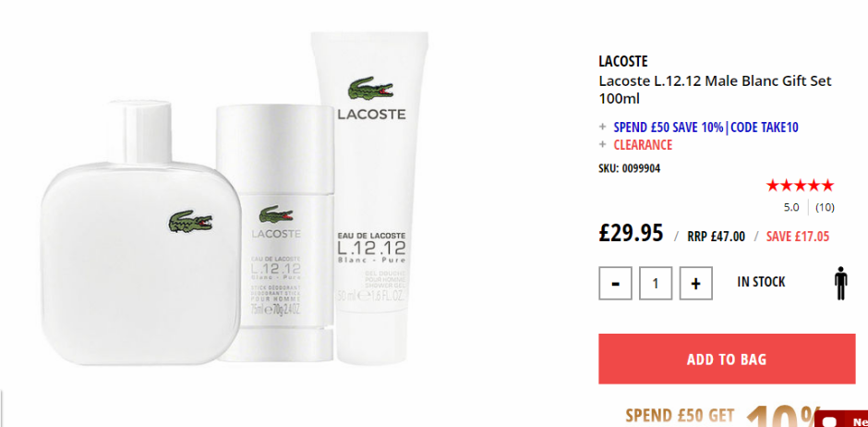
Task: Open the LACOSTE brand link
Action: 622,62
